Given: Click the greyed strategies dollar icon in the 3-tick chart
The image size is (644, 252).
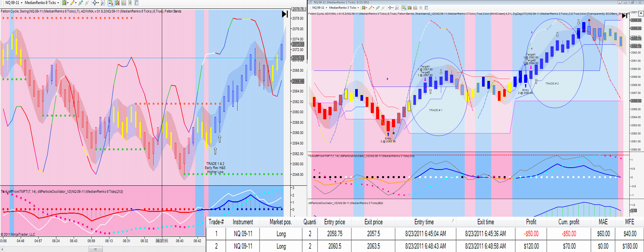Looking at the screenshot, I should point(421,8).
